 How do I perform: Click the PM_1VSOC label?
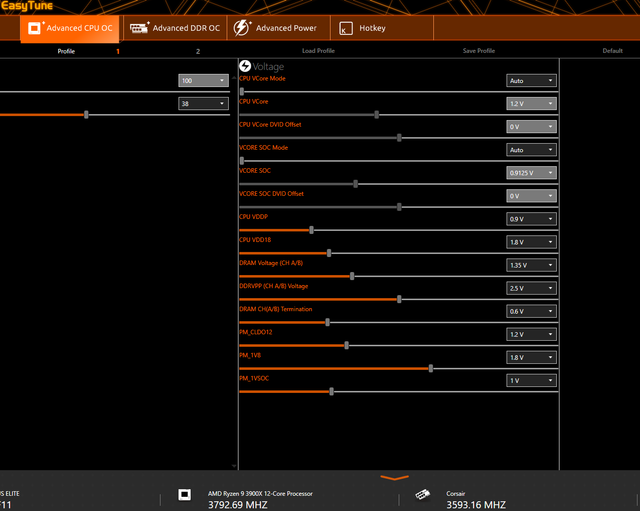(254, 378)
